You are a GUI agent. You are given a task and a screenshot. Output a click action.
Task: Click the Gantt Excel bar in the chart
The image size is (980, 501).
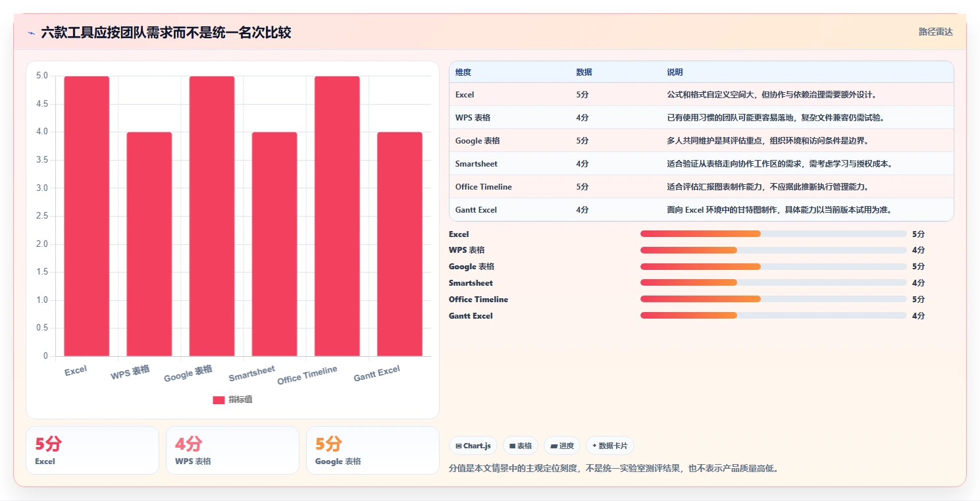[x=400, y=244]
